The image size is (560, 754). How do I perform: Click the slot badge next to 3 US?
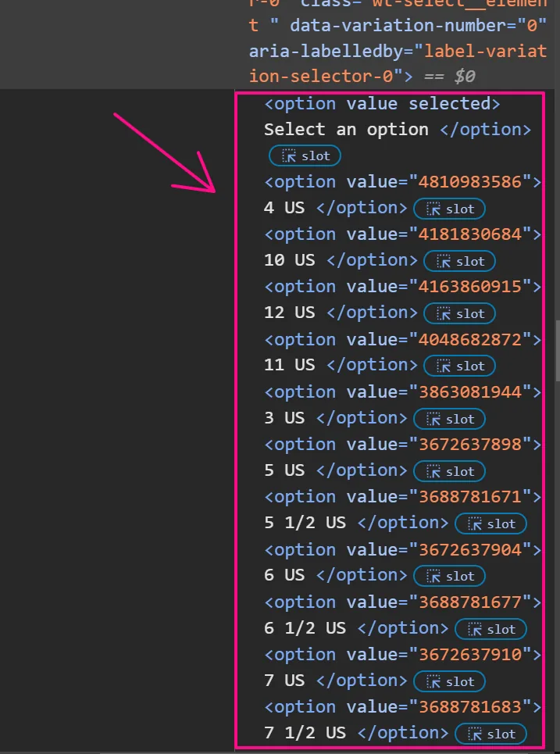pos(449,419)
